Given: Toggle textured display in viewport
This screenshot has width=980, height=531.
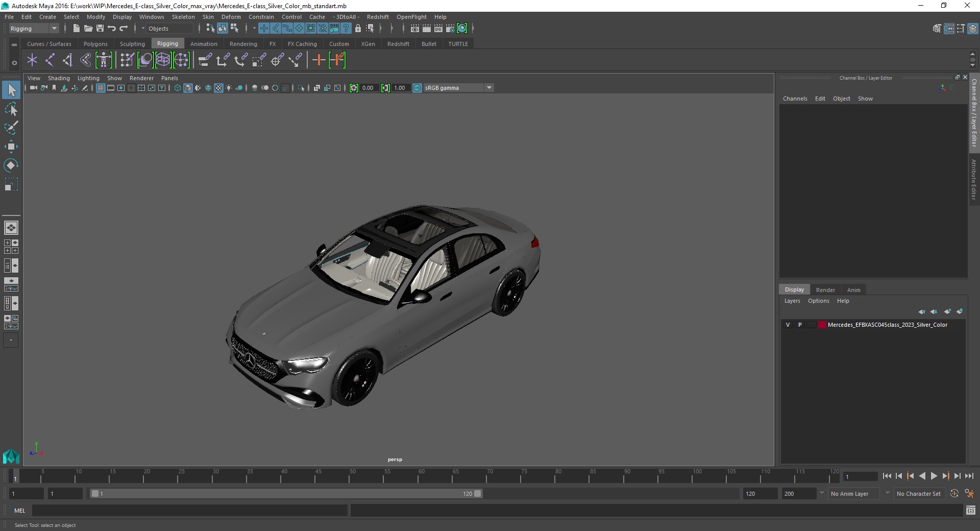Looking at the screenshot, I should pos(218,88).
